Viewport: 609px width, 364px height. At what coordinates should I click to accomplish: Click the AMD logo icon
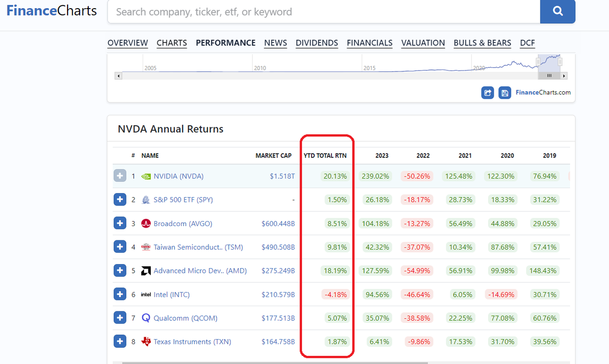[x=146, y=271]
